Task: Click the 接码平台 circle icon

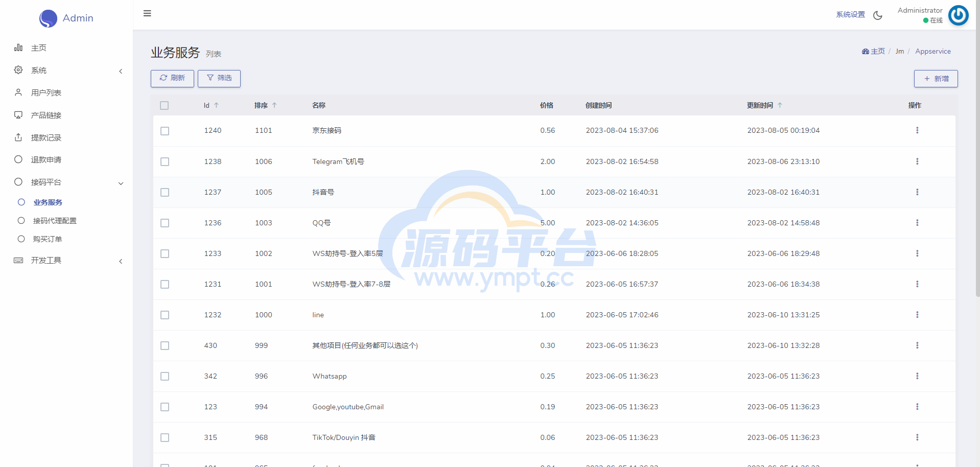Action: click(x=18, y=182)
